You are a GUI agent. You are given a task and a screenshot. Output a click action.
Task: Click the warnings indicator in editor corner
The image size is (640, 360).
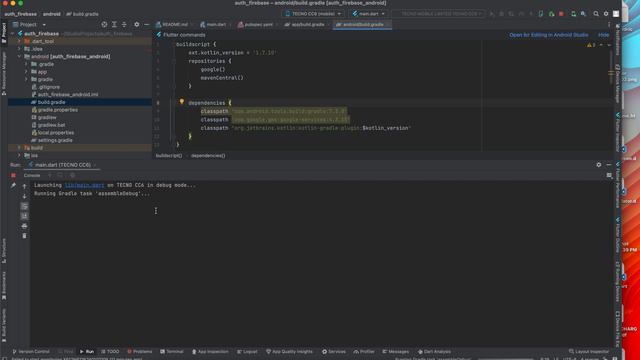[x=591, y=45]
